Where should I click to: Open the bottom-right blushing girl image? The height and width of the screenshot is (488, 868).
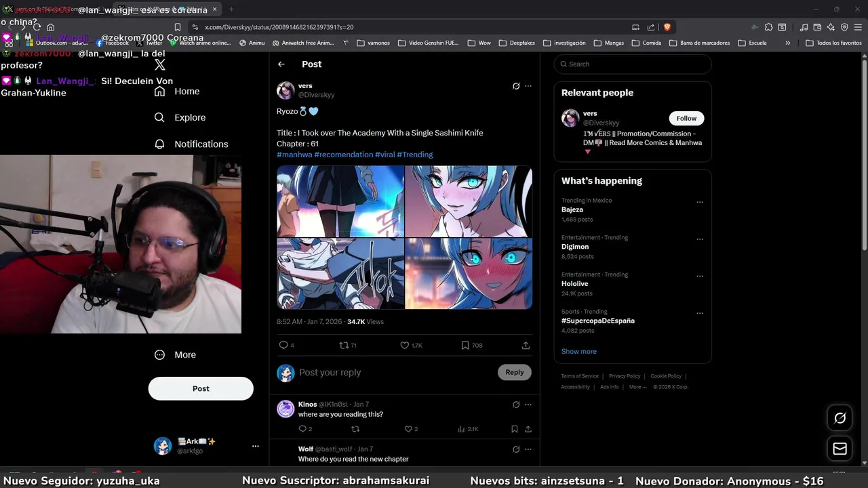[x=469, y=274]
